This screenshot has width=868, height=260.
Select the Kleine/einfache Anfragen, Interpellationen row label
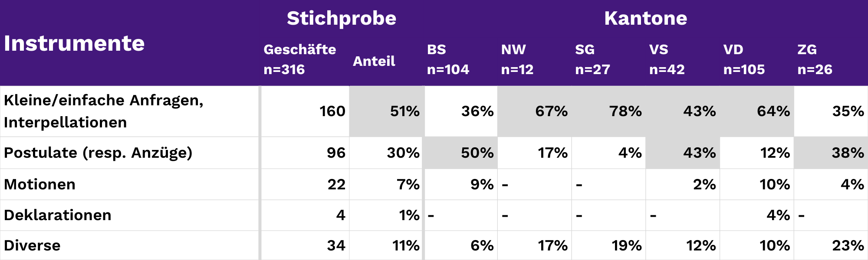pos(103,111)
